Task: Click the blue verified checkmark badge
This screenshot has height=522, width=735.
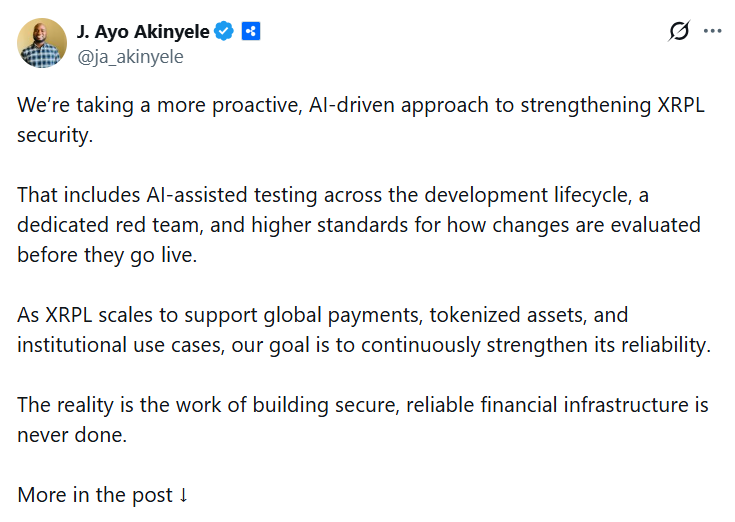Action: pyautogui.click(x=225, y=31)
